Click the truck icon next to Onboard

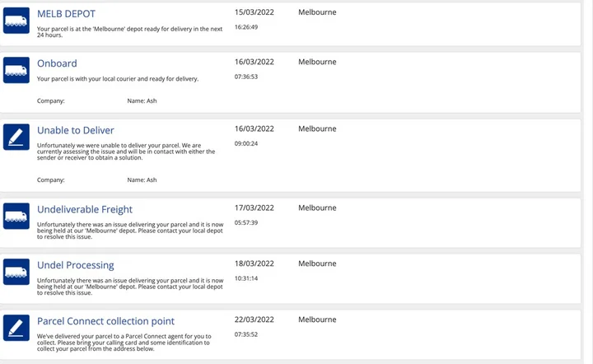(x=16, y=70)
